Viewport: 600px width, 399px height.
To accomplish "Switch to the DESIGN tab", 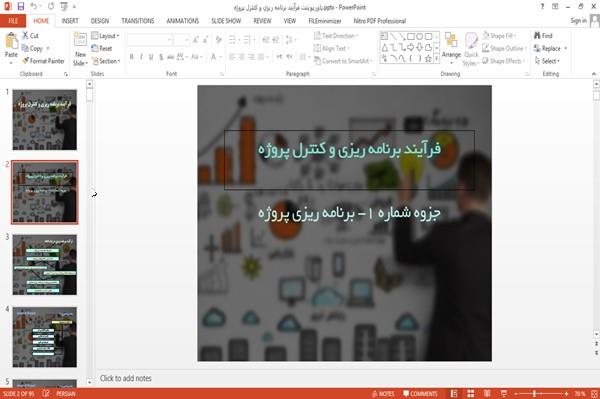I will [100, 21].
